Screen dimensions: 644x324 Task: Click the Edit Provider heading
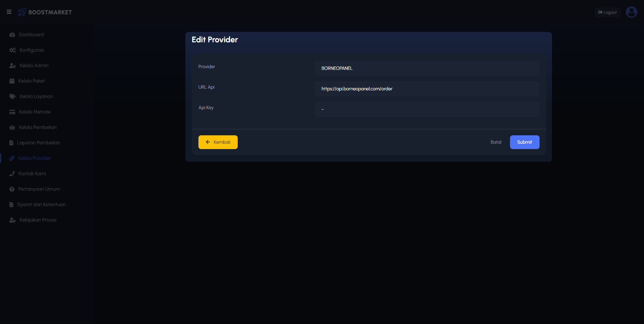coord(215,40)
